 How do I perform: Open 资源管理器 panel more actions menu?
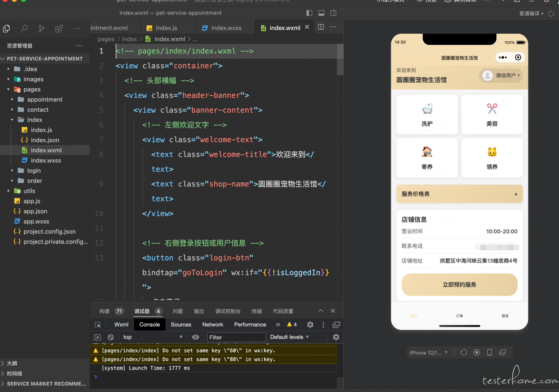click(79, 46)
